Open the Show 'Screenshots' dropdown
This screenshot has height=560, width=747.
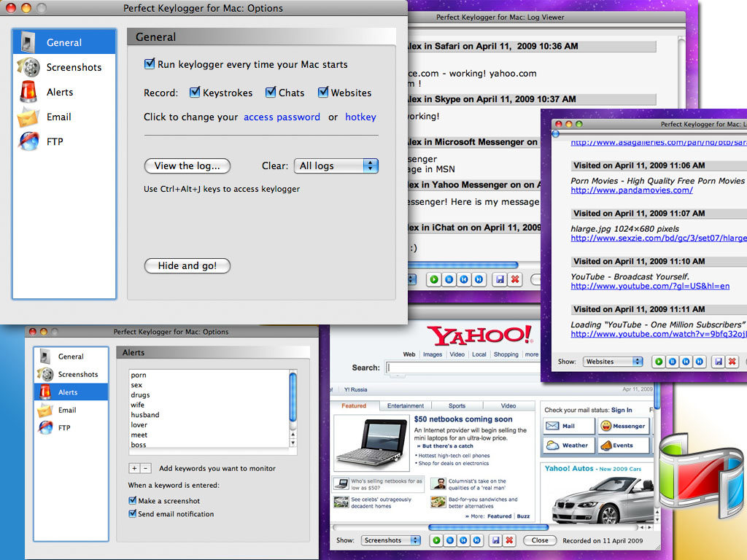coord(391,540)
